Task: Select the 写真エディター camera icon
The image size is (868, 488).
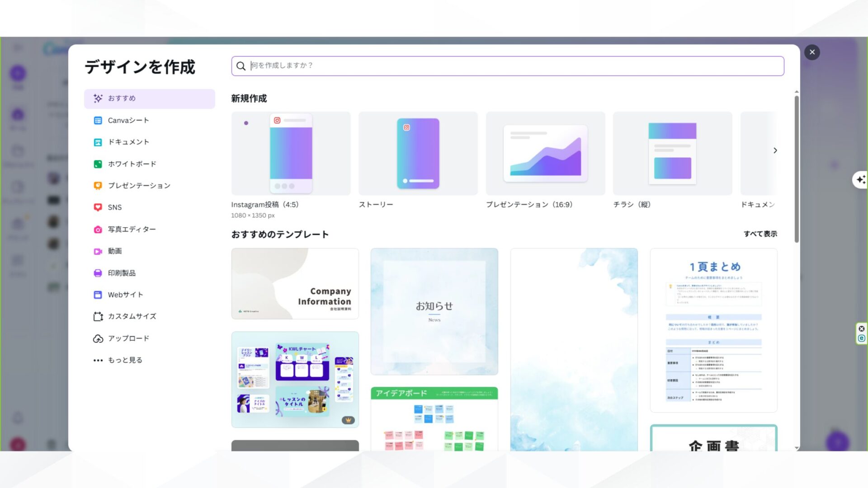Action: [x=98, y=229]
